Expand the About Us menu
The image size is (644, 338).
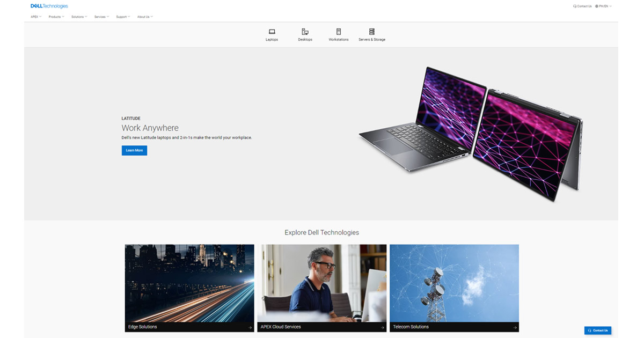(145, 17)
